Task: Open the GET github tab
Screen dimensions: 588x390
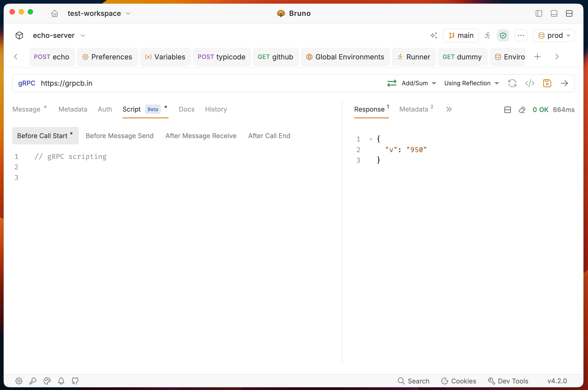Action: 276,57
